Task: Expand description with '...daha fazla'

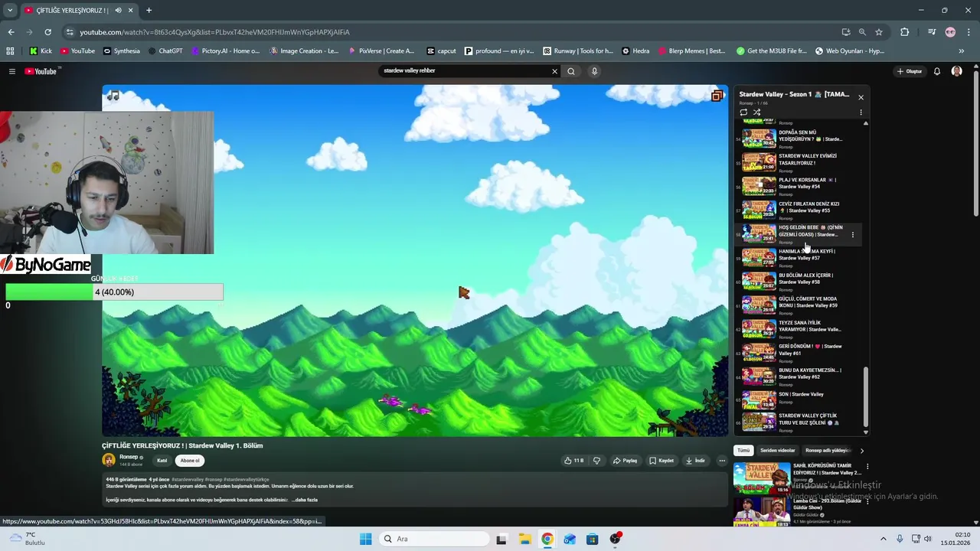Action: 305,500
